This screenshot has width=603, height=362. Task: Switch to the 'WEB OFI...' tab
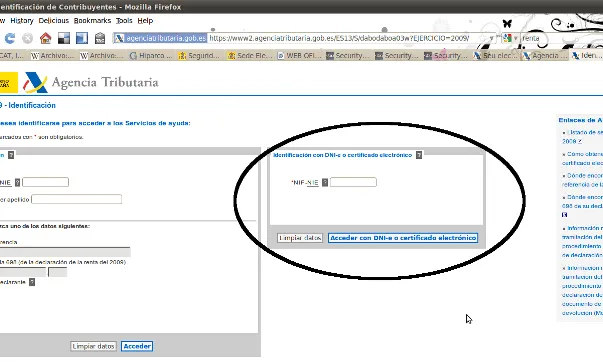pyautogui.click(x=299, y=56)
